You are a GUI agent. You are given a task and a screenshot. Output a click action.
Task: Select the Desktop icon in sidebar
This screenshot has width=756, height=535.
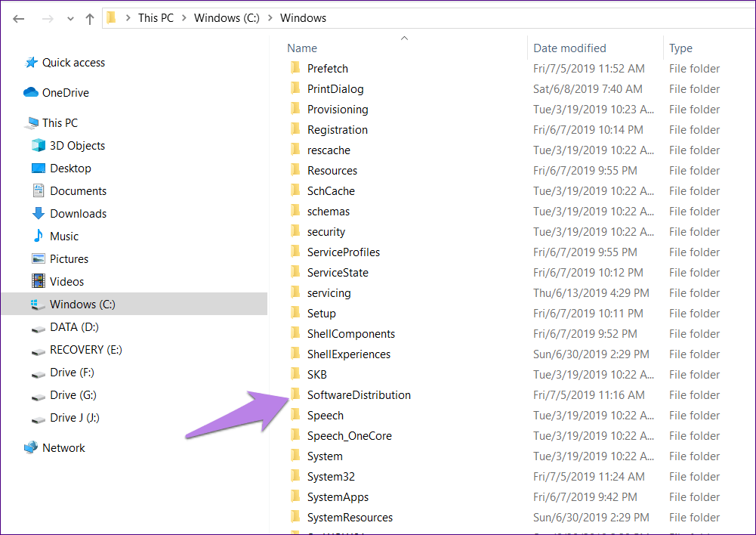[x=38, y=169]
